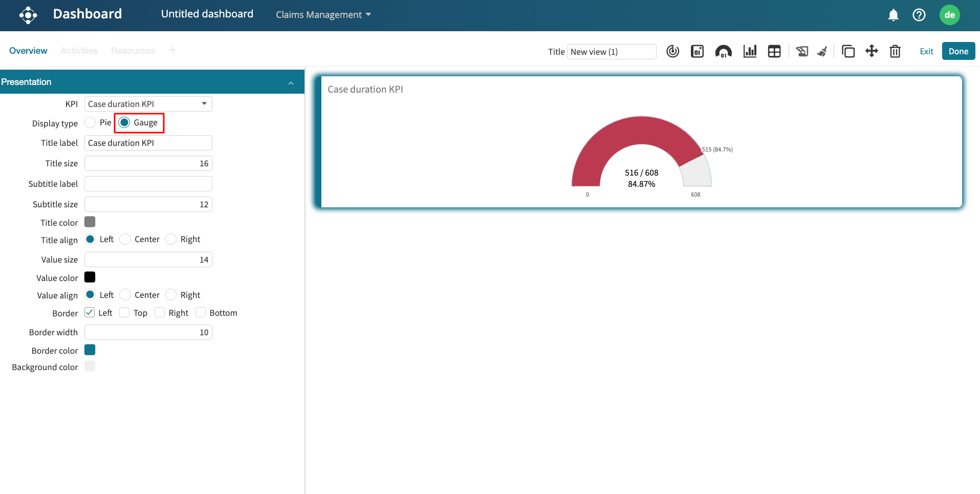Add a bar chart widget
The height and width of the screenshot is (494, 980).
tap(750, 51)
